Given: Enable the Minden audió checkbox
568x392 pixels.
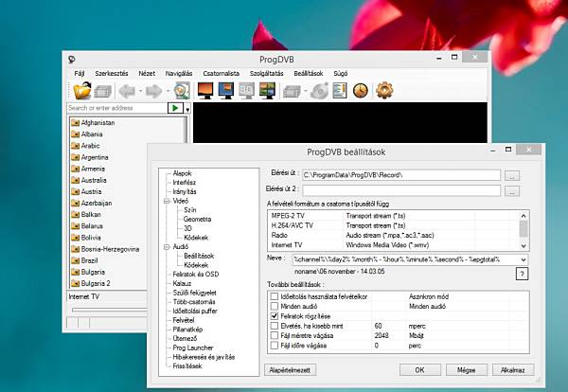Looking at the screenshot, I should tap(275, 307).
